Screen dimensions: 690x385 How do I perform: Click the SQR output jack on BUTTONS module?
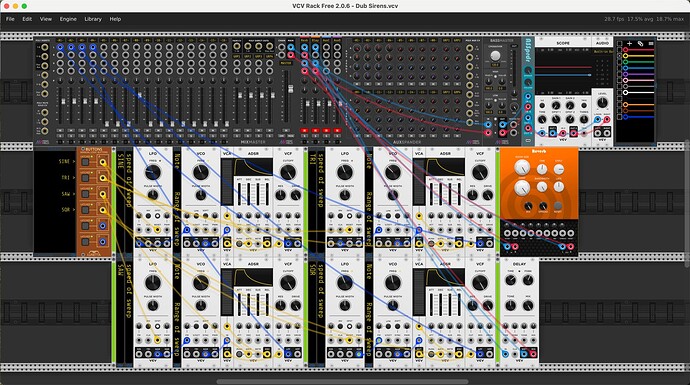[103, 210]
